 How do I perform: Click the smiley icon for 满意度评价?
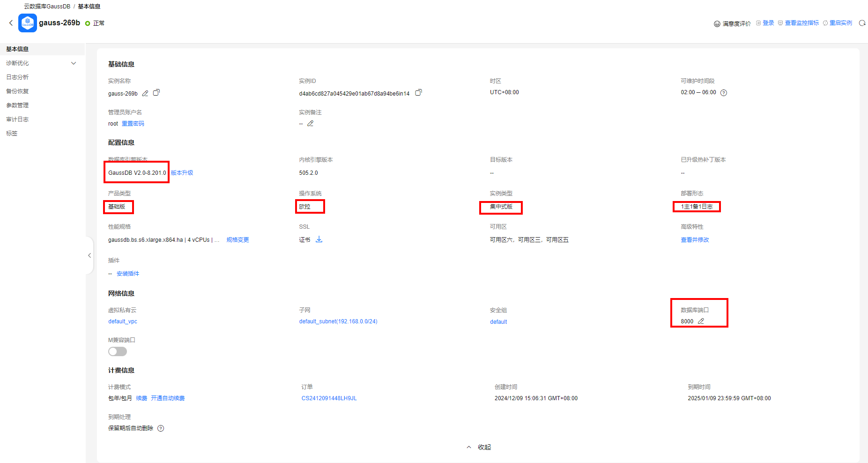(x=717, y=24)
